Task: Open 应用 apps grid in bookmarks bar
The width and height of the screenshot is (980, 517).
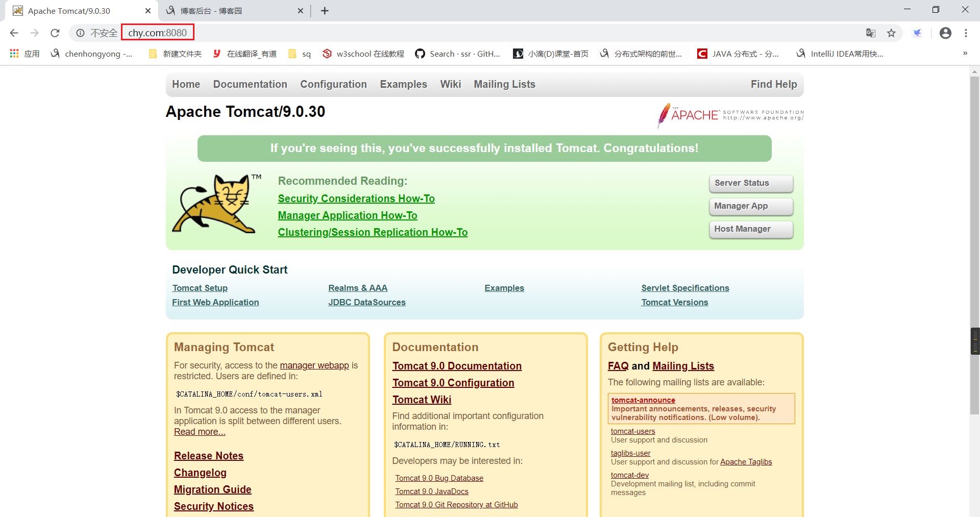Action: pos(25,54)
